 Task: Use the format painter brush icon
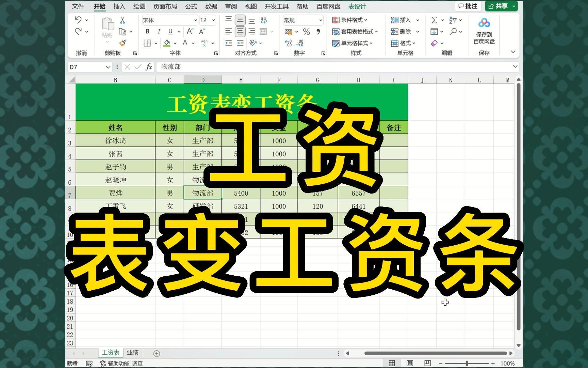click(122, 43)
